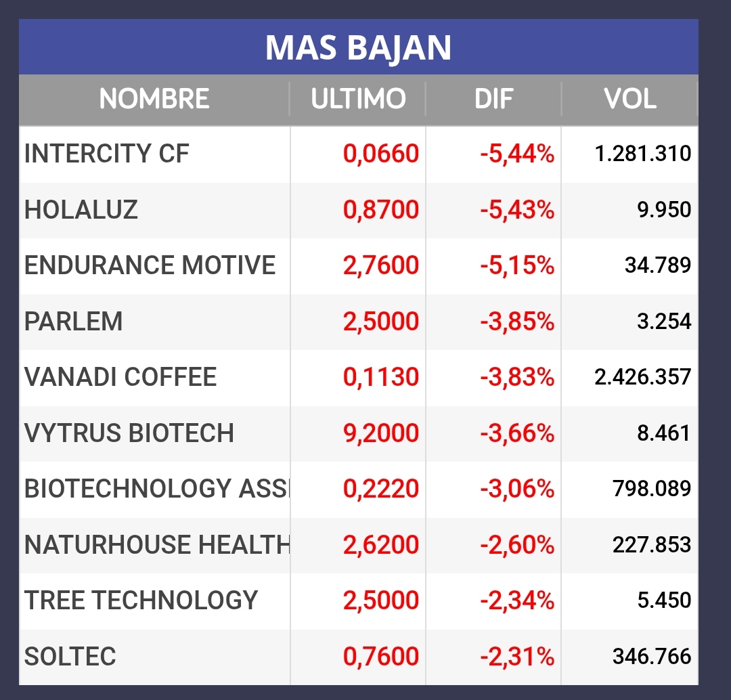This screenshot has height=700, width=731.
Task: Sort by the VOL column header
Action: point(629,100)
